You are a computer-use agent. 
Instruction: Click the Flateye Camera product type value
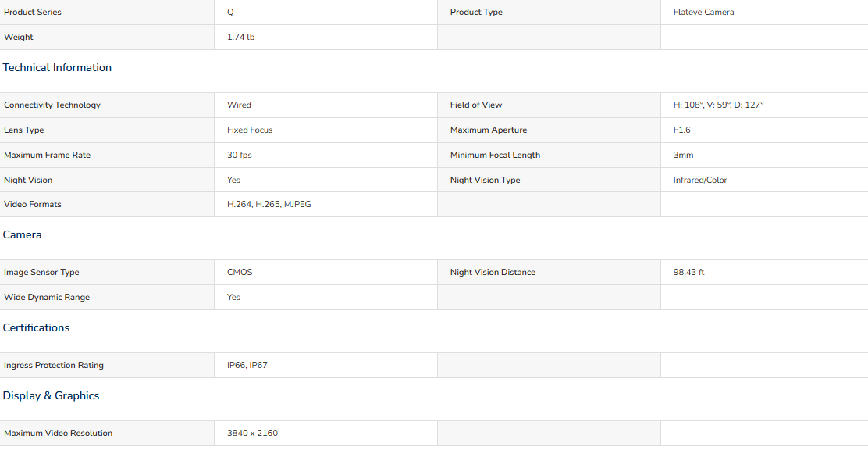pyautogui.click(x=703, y=13)
